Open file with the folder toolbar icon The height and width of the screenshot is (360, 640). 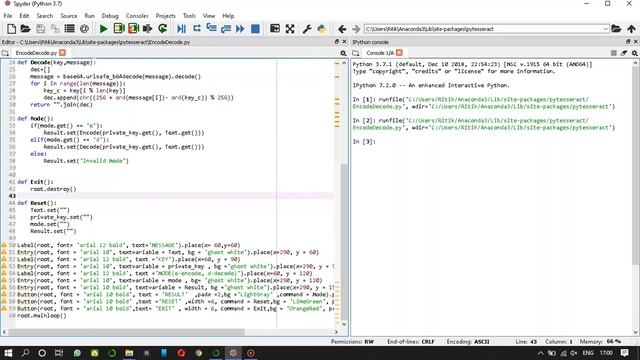pyautogui.click(x=25, y=29)
